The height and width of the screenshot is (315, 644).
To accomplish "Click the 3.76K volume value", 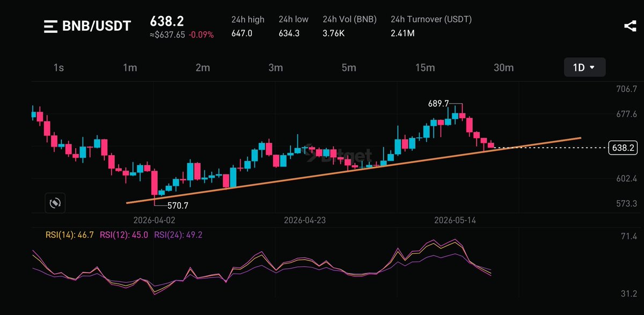I will (x=334, y=33).
